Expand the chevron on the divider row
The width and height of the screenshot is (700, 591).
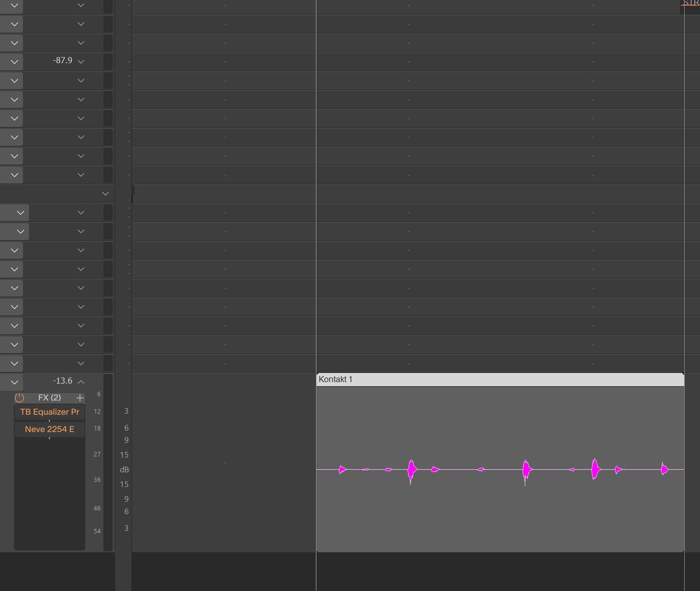point(105,194)
